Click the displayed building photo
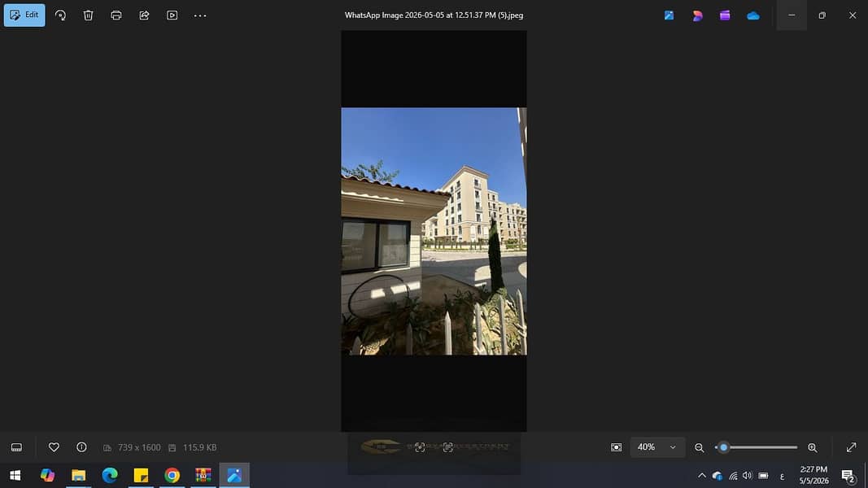This screenshot has width=868, height=488. tap(434, 231)
